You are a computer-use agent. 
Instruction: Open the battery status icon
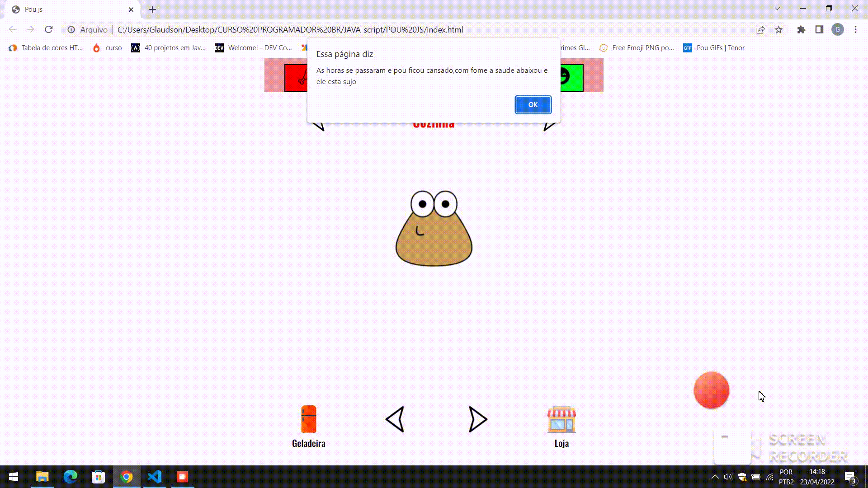tap(756, 477)
